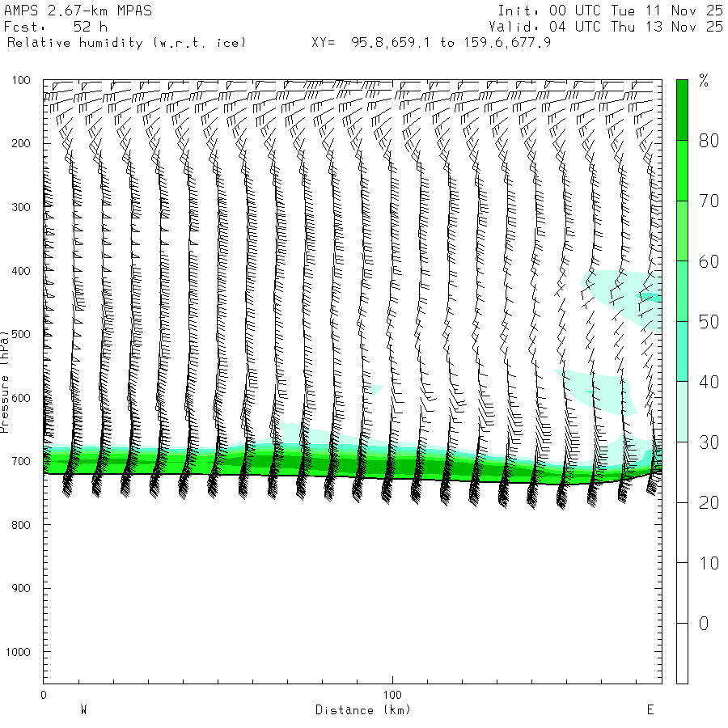Click the pressure axis label '300'
This screenshot has width=728, height=728.
[x=21, y=207]
